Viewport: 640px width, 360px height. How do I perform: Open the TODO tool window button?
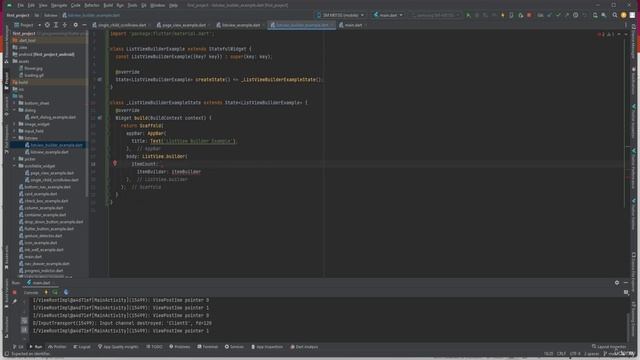pos(154,347)
